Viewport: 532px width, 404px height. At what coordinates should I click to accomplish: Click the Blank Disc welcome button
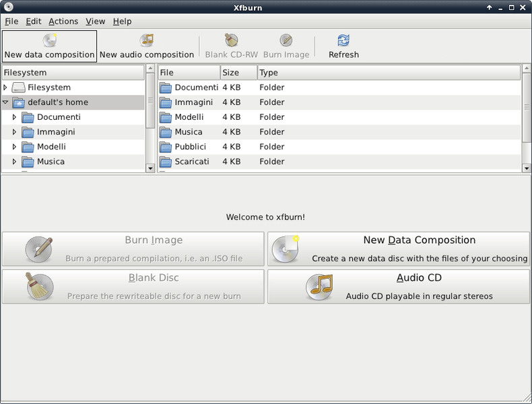(133, 287)
